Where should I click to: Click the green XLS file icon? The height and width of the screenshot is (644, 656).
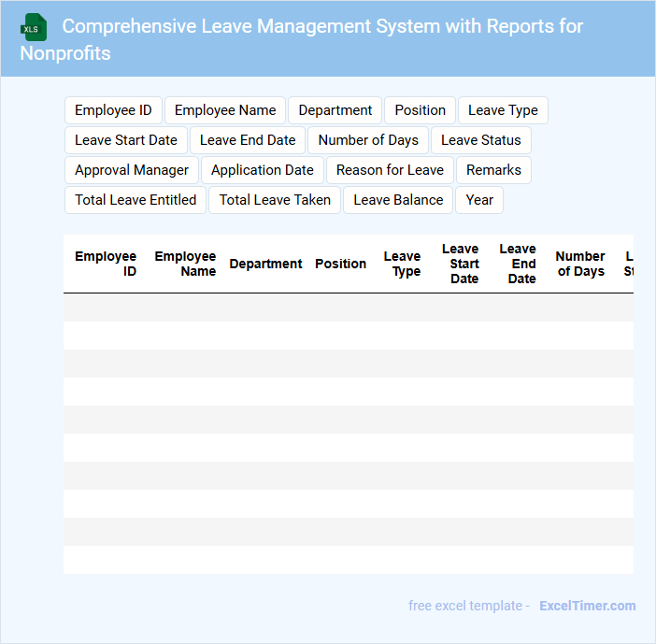tap(35, 27)
